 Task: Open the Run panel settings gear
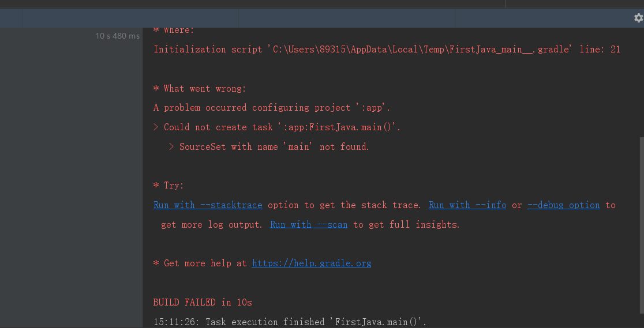[639, 18]
